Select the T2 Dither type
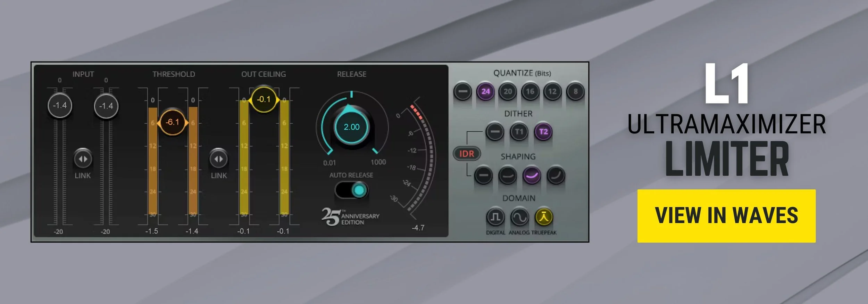Screen dimensions: 868x304 pos(543,132)
